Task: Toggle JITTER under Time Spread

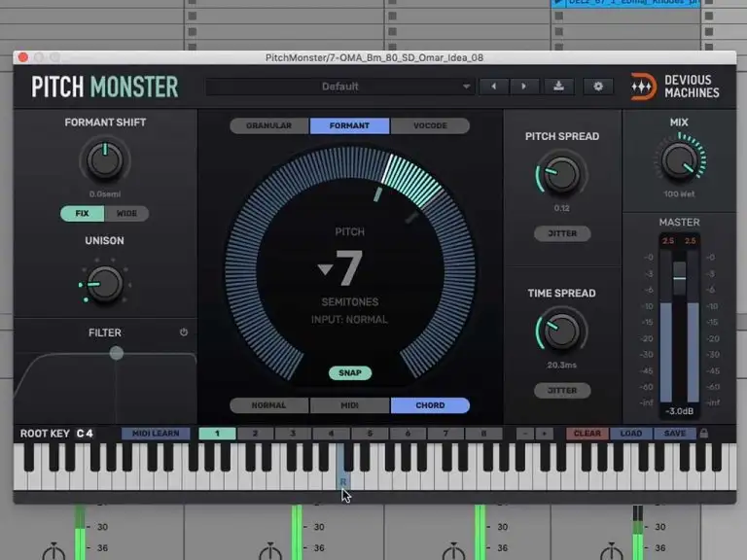Action: pos(562,391)
